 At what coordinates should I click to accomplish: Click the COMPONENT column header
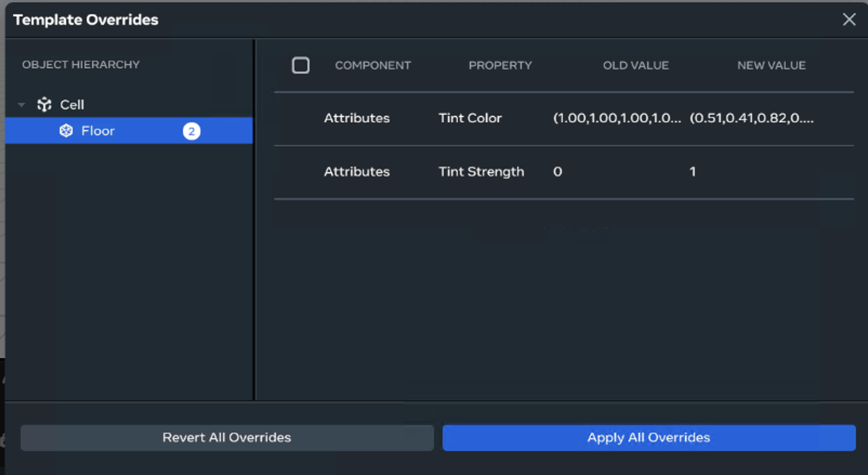(373, 65)
